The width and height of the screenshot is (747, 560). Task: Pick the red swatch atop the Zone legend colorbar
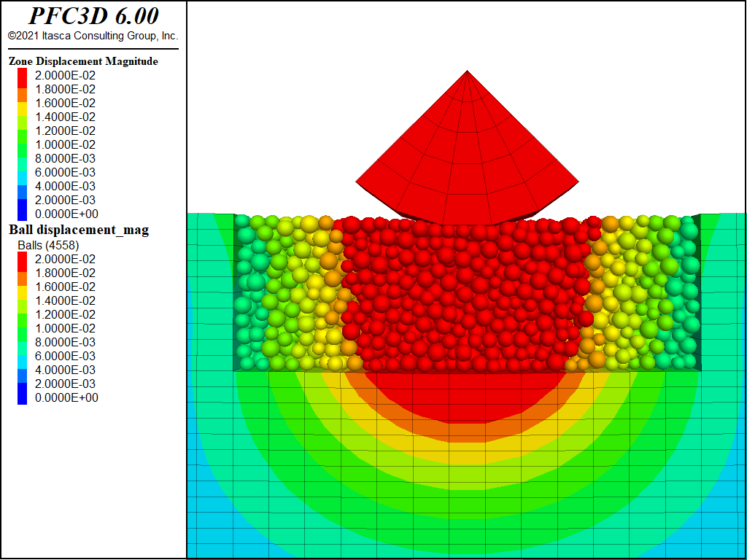click(x=23, y=78)
